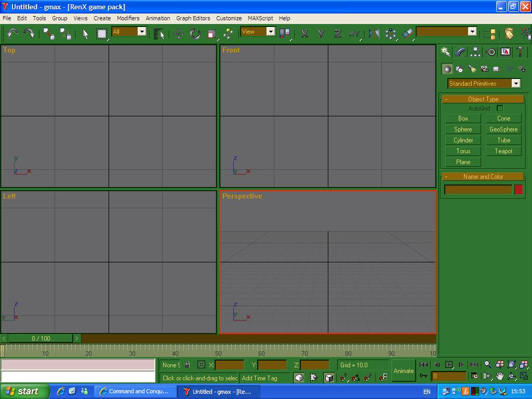Viewport: 532px width, 399px height.
Task: Click the Teapot primitive button
Action: [503, 151]
